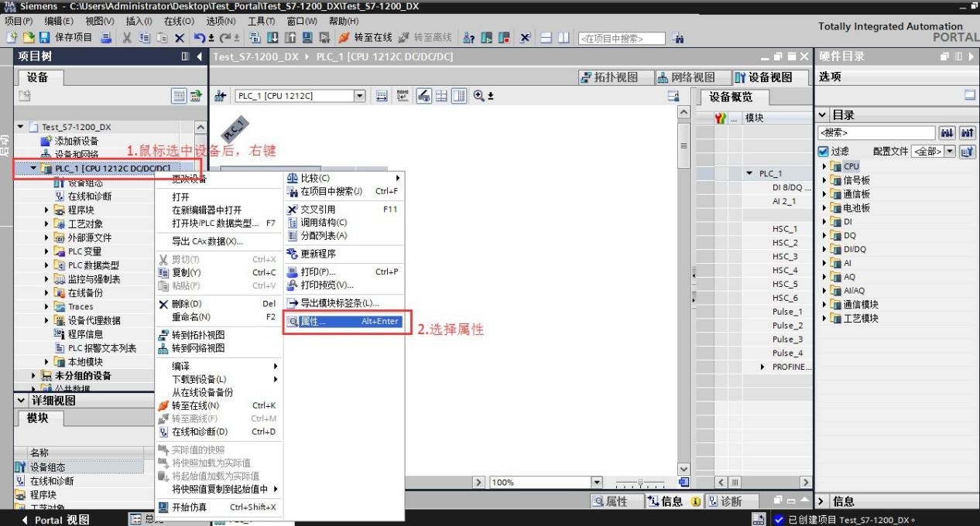Select 转到网络视图 in context menu
The width and height of the screenshot is (980, 526).
pyautogui.click(x=218, y=348)
